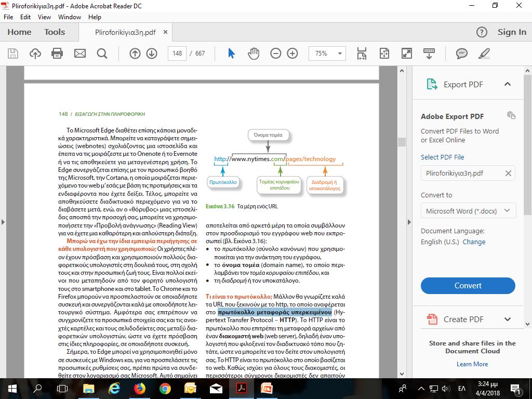This screenshot has width=532, height=399.
Task: Click the highlighted phrase 'πρωτόκολλο μεταφοράς υπερκειμένου'
Action: [x=275, y=312]
